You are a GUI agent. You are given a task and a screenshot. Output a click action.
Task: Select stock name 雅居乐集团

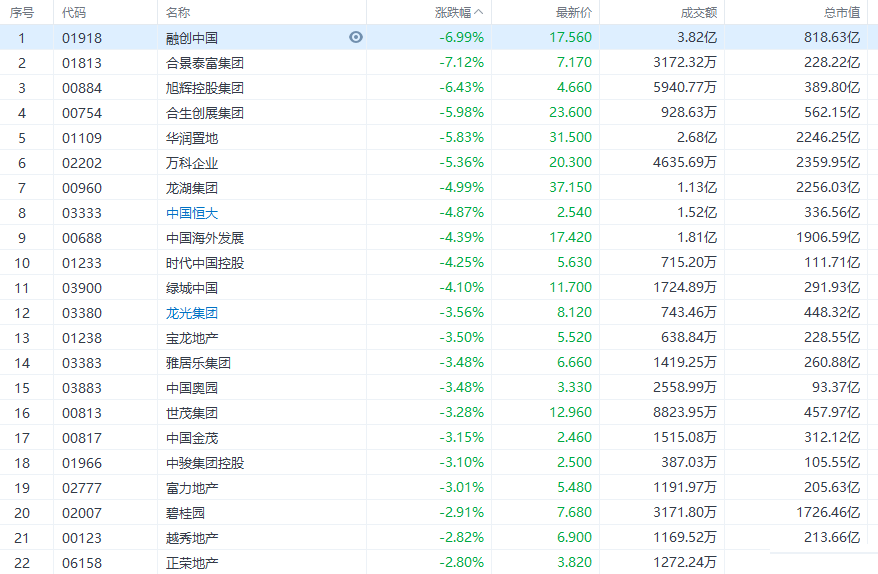(x=198, y=363)
